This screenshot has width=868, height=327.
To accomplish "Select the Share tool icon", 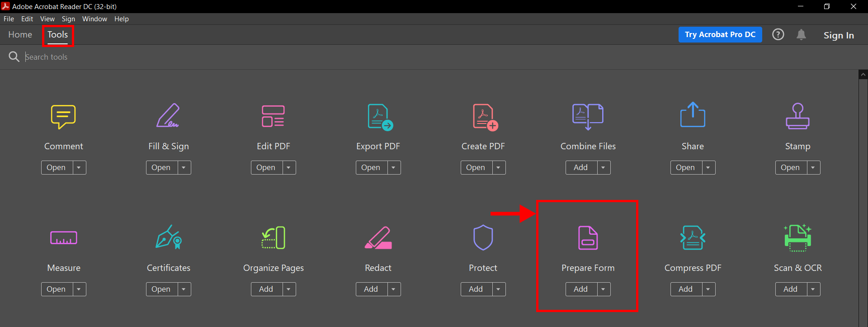I will [693, 114].
